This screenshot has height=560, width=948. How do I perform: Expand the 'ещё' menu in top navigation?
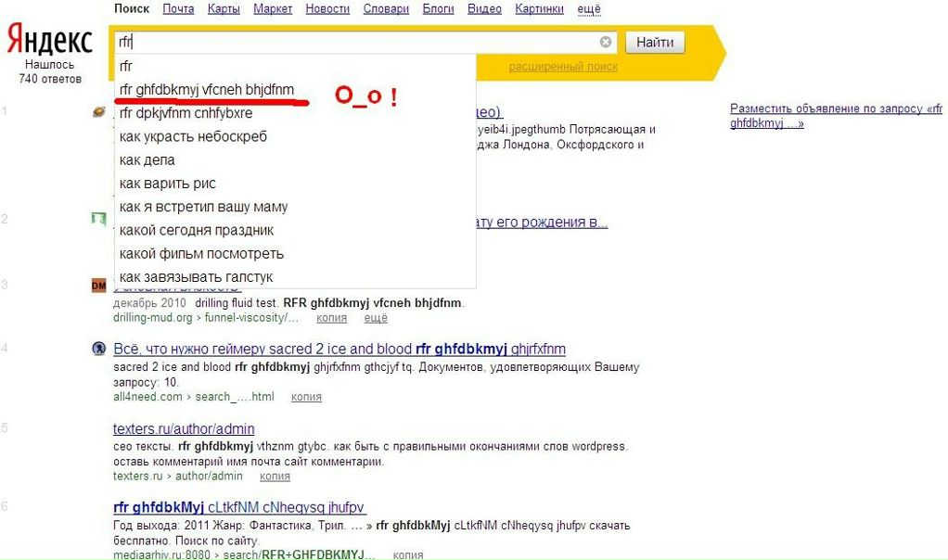[x=589, y=9]
